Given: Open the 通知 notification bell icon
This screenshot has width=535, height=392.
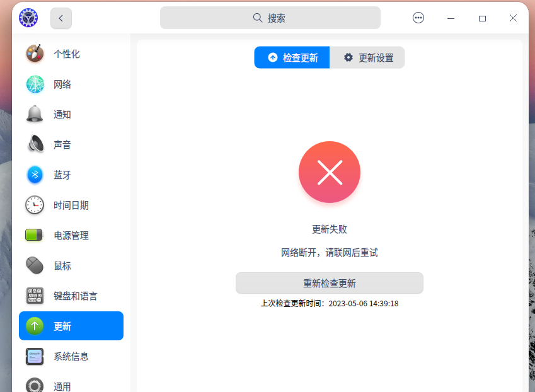Looking at the screenshot, I should pos(35,114).
